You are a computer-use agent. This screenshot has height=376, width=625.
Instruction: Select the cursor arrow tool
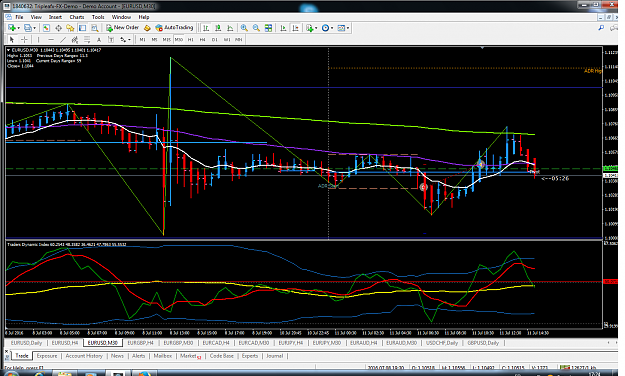coord(12,39)
